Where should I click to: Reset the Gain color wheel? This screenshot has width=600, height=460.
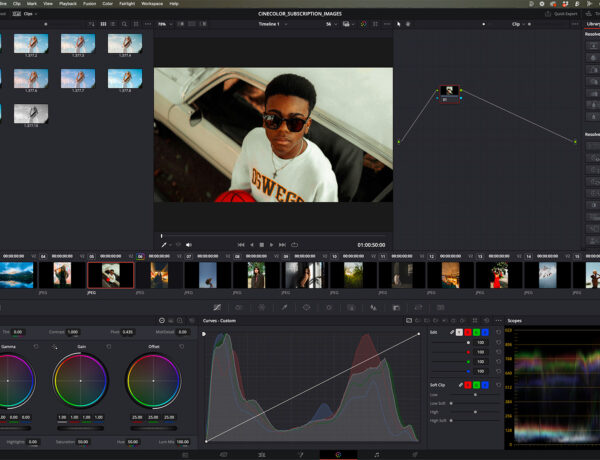108,346
